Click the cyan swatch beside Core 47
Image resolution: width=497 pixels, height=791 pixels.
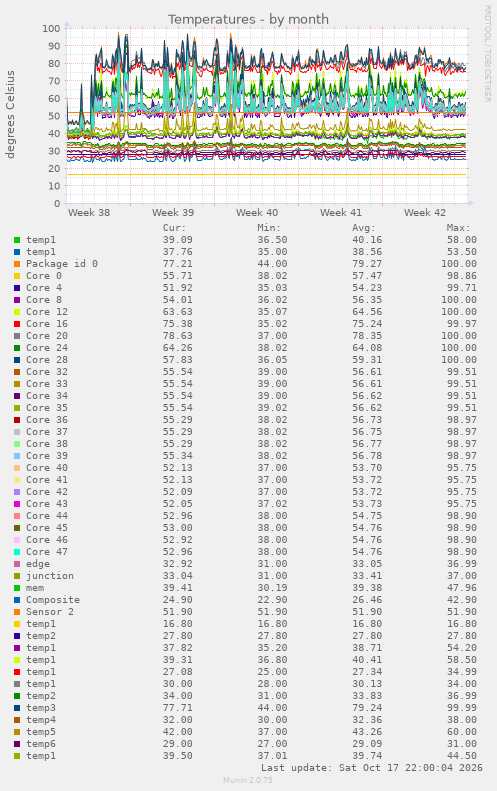[x=17, y=552]
